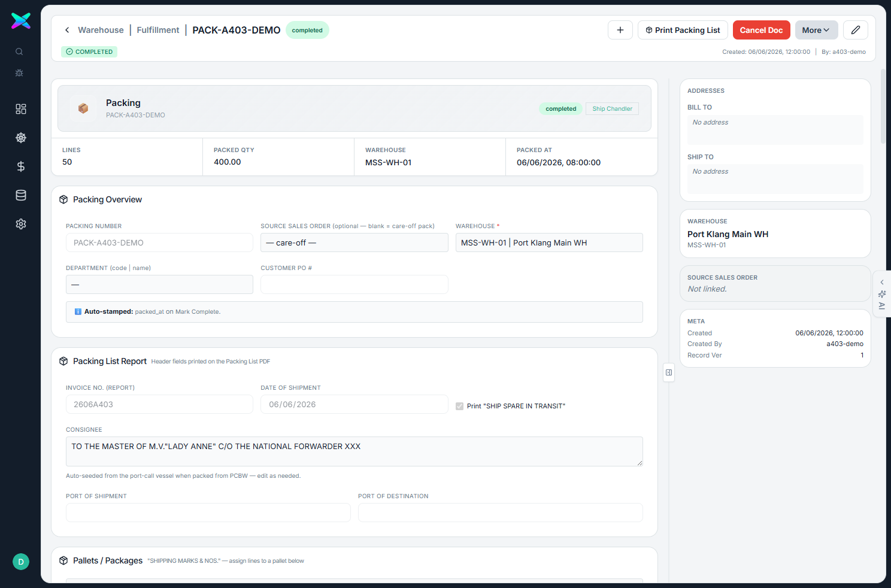Click the user avatar D
The width and height of the screenshot is (891, 588).
coord(21,562)
